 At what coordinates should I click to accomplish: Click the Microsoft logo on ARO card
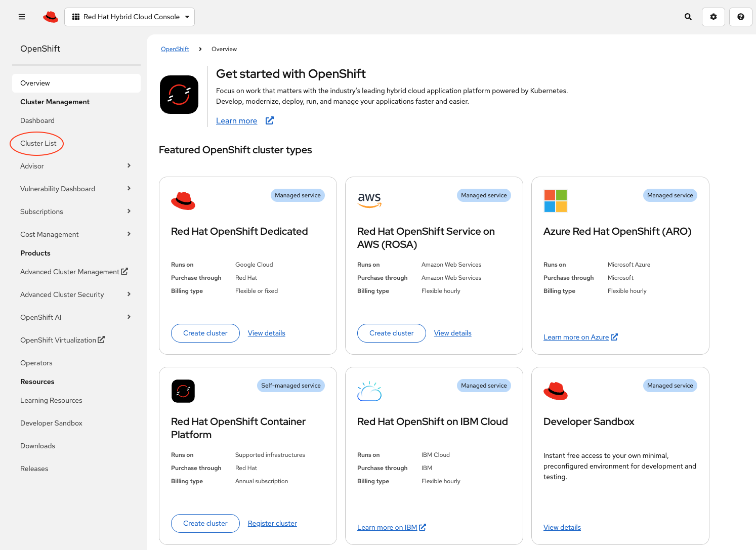[556, 201]
